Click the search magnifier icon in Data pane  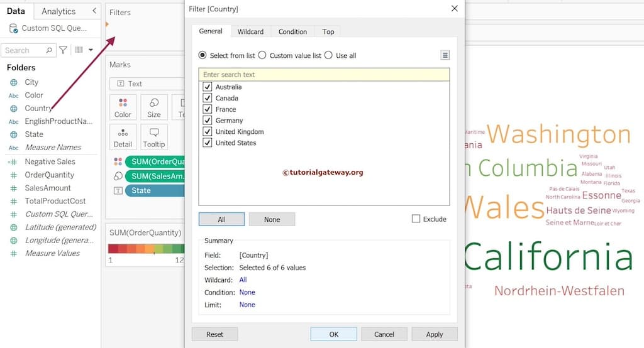coord(49,50)
